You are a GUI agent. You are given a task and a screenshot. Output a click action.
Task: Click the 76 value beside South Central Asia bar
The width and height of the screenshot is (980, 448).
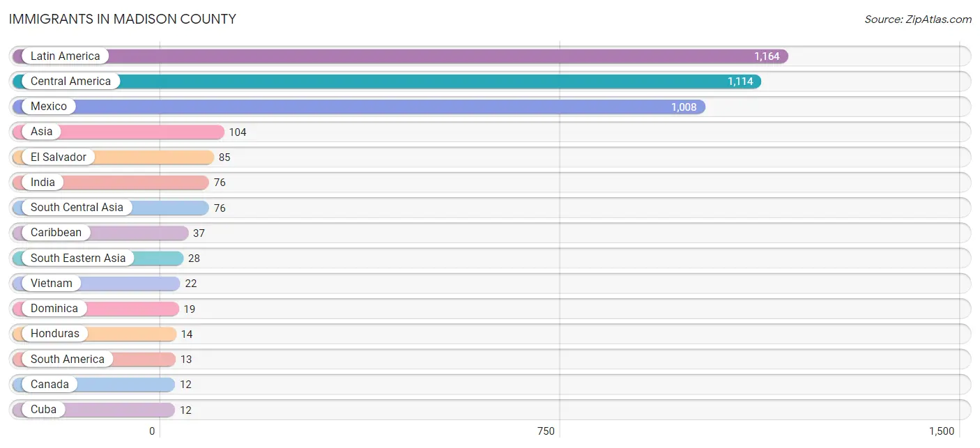[x=220, y=208]
